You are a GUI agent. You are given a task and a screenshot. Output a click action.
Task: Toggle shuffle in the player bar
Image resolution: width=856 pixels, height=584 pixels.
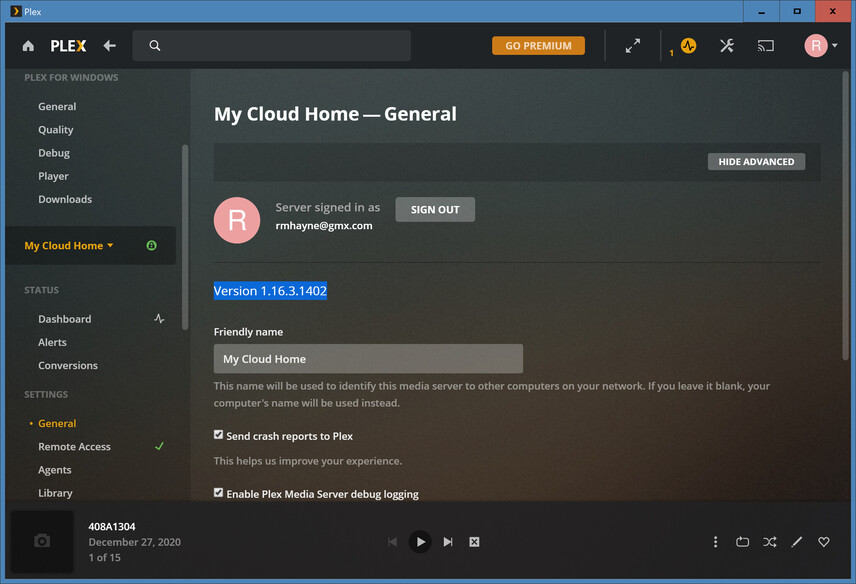tap(770, 542)
